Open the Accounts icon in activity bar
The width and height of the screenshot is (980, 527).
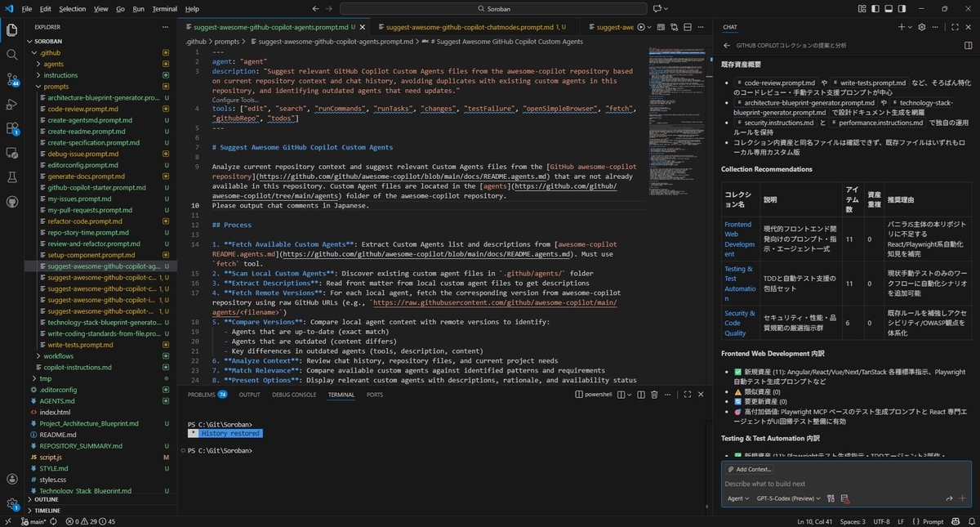click(x=12, y=480)
